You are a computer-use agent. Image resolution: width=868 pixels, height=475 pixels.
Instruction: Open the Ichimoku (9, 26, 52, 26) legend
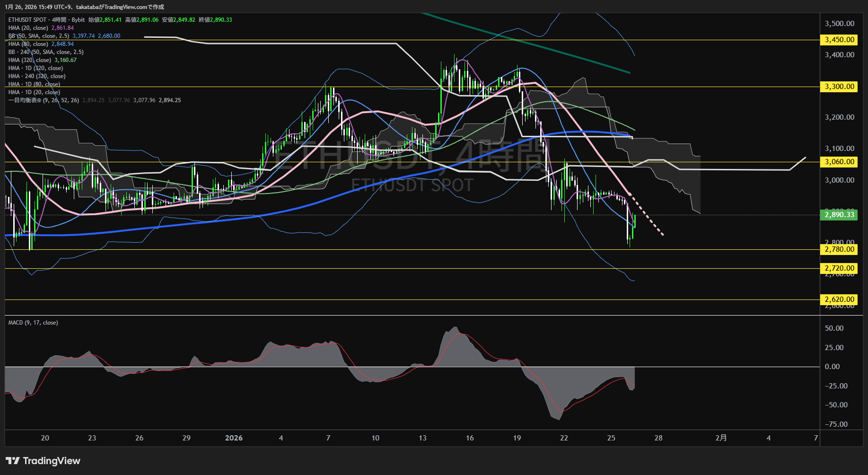tap(44, 100)
